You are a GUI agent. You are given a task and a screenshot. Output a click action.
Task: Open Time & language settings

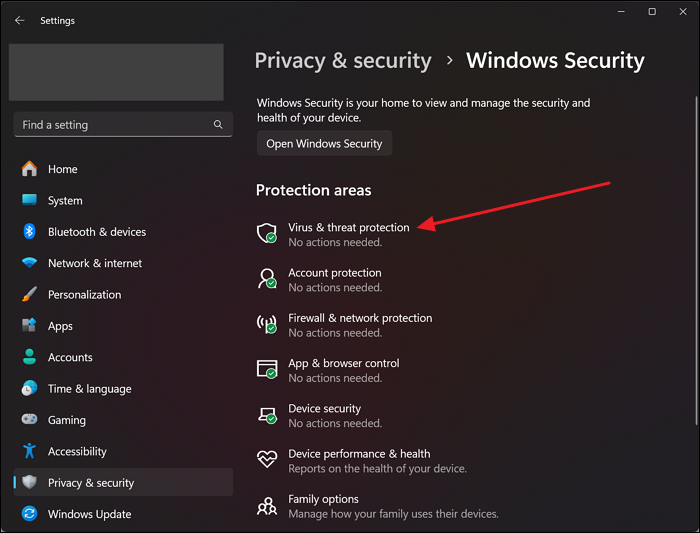click(x=89, y=389)
